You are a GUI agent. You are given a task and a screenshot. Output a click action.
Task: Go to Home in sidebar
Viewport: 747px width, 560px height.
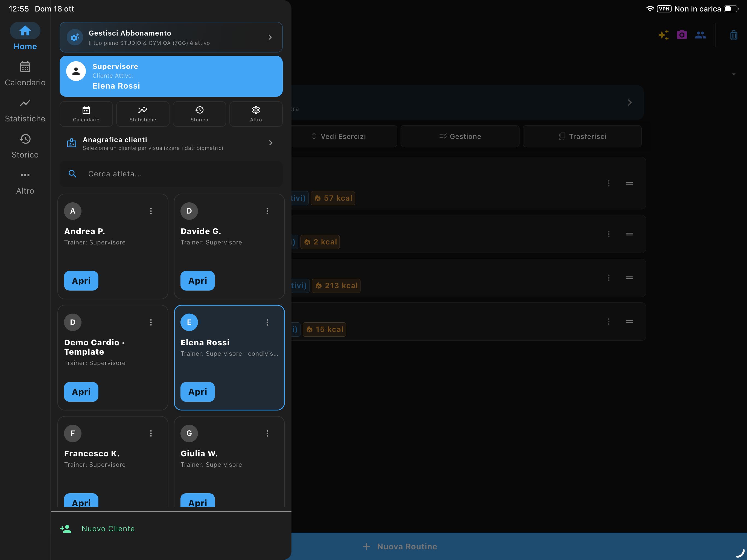[x=25, y=37]
